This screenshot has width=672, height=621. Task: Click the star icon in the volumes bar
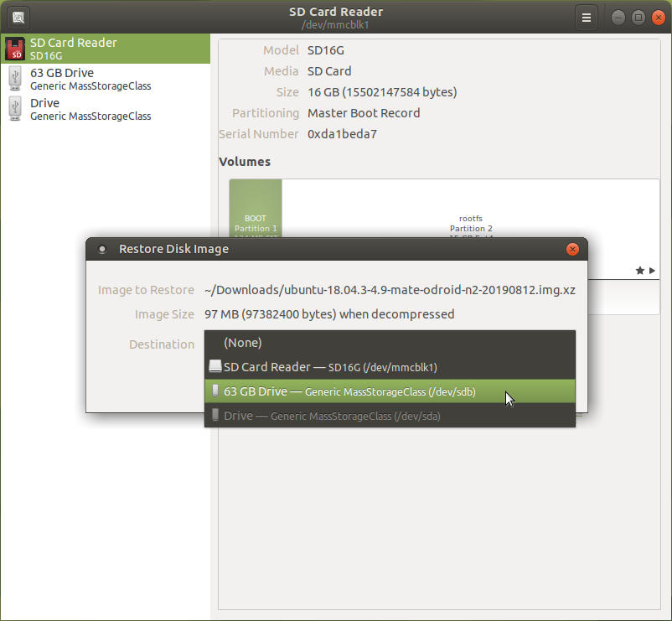coord(640,271)
